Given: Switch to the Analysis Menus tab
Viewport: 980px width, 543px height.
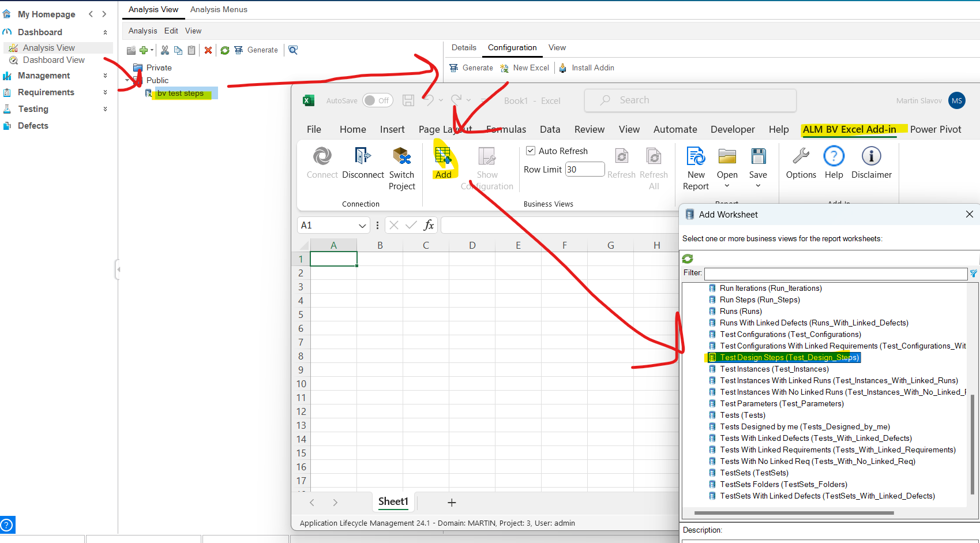Looking at the screenshot, I should [219, 9].
